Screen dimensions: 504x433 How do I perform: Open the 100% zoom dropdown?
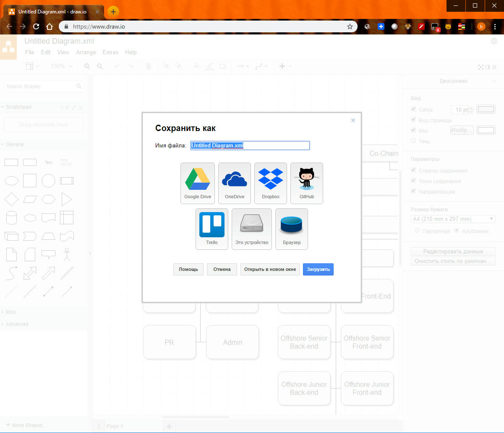[x=61, y=66]
